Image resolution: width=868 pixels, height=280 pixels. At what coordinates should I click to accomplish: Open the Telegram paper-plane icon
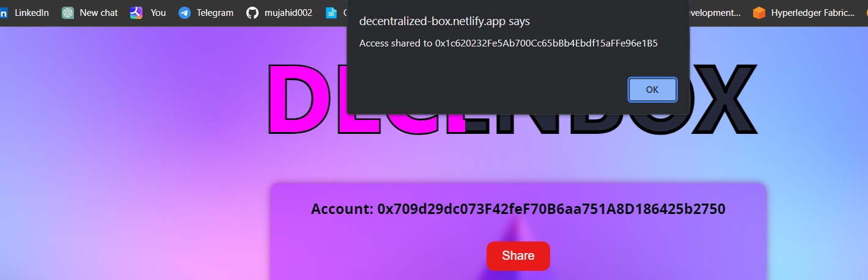[x=185, y=13]
